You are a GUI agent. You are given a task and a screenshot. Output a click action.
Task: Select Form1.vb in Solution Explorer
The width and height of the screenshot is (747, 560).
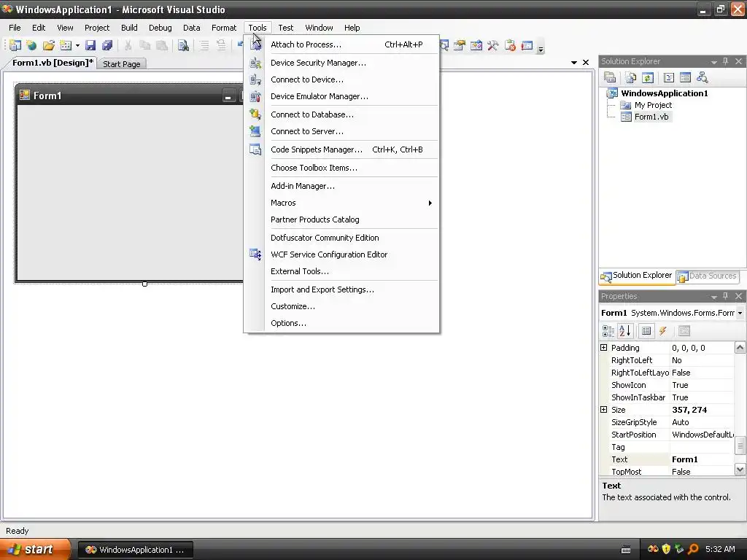point(651,117)
